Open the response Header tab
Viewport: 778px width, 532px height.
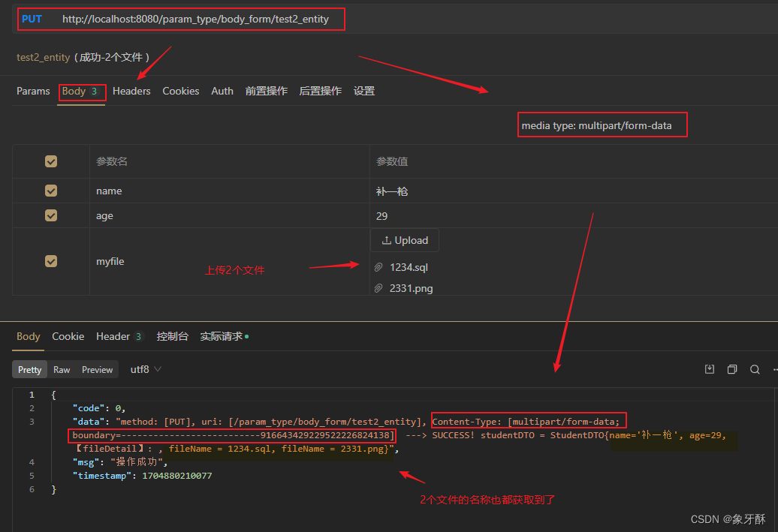pos(119,336)
